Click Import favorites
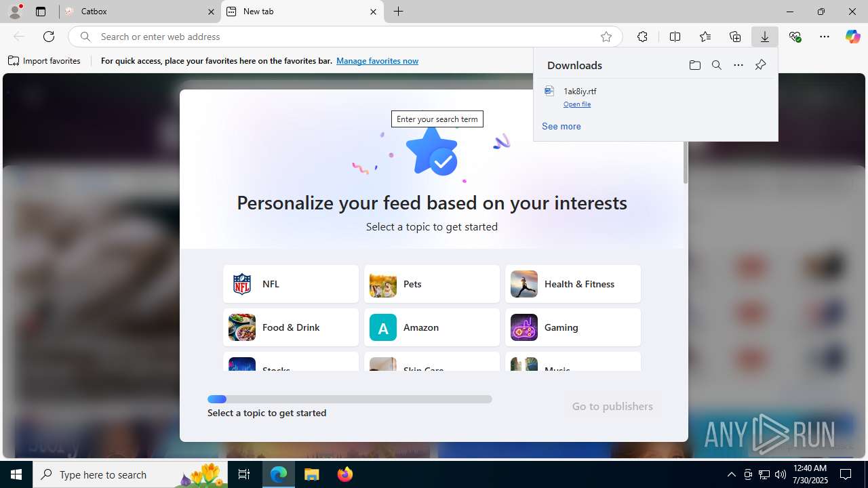This screenshot has height=488, width=868. tap(45, 61)
